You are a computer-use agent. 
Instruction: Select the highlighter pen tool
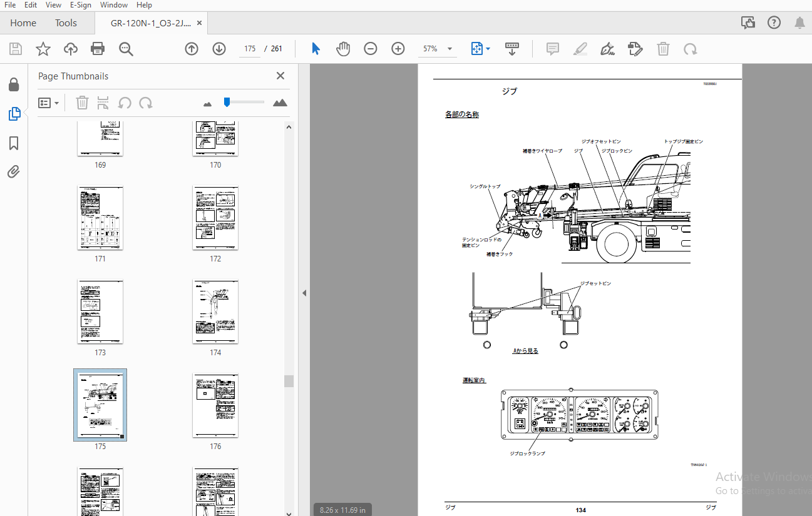pyautogui.click(x=580, y=49)
